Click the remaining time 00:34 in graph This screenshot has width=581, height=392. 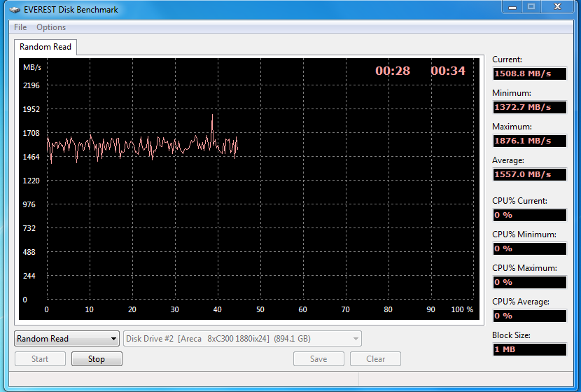point(448,71)
